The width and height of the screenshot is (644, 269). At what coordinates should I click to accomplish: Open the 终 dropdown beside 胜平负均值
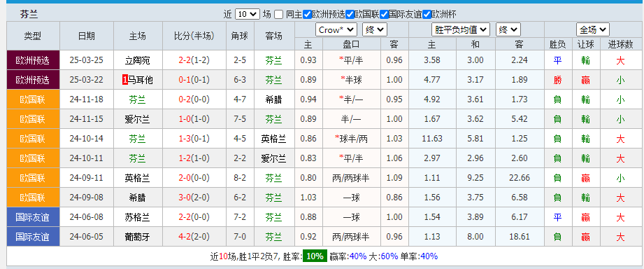click(508, 29)
